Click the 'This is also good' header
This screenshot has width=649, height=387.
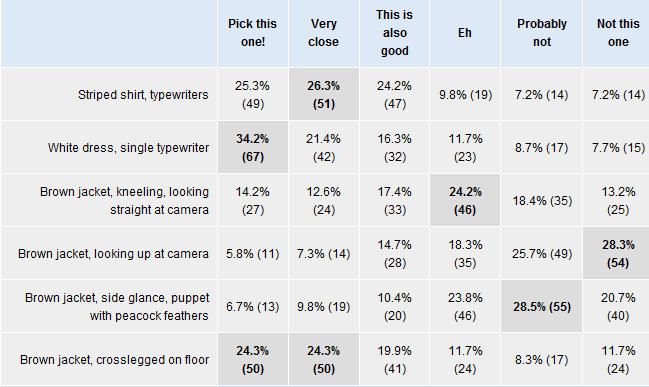point(394,33)
